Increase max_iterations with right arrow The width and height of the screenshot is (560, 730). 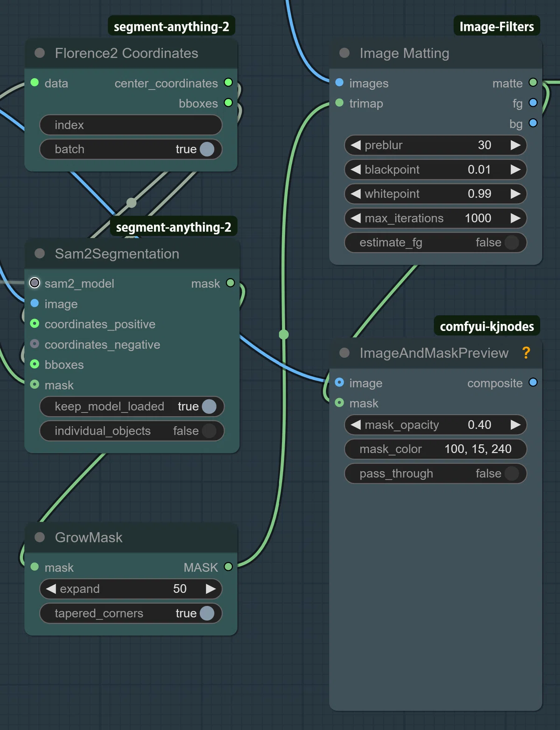[x=515, y=218]
